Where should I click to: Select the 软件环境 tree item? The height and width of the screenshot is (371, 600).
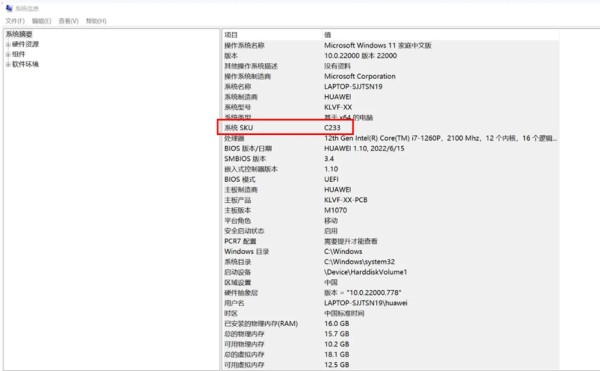[x=25, y=64]
